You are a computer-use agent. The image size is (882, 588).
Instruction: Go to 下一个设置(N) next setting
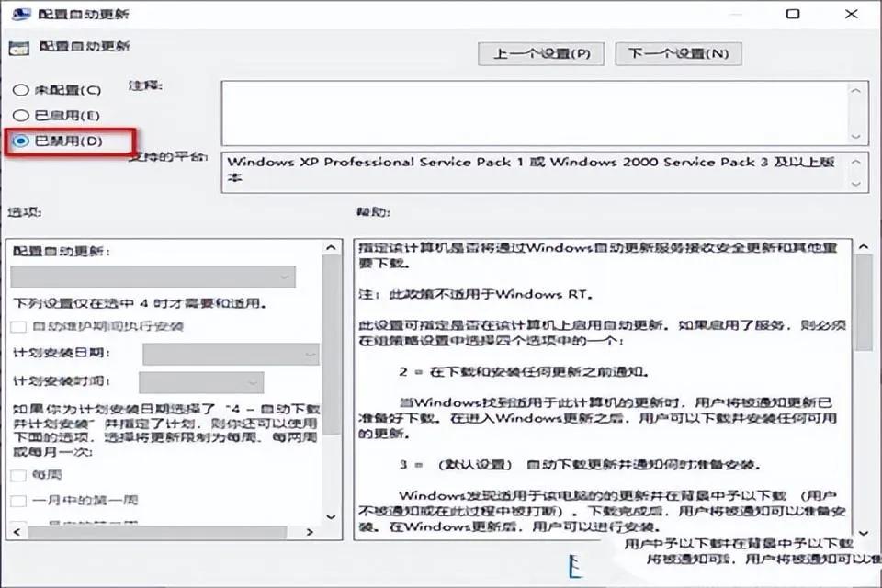(x=677, y=53)
